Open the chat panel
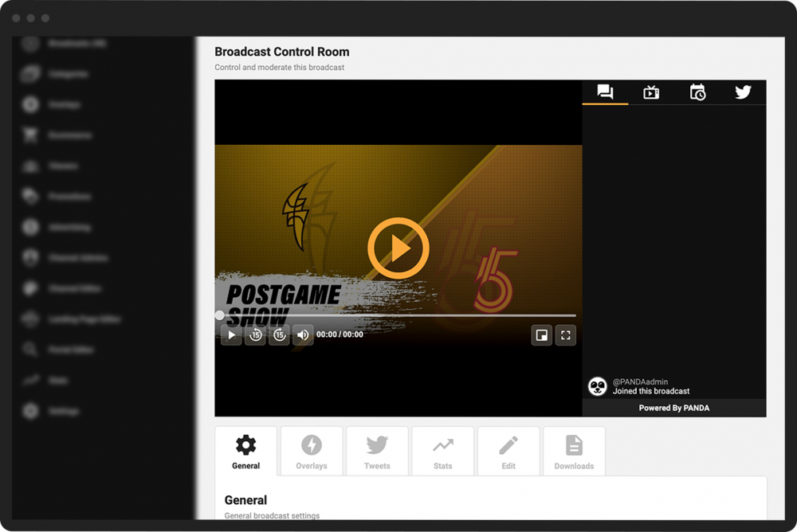Screen dimensions: 797x532 click(x=605, y=92)
